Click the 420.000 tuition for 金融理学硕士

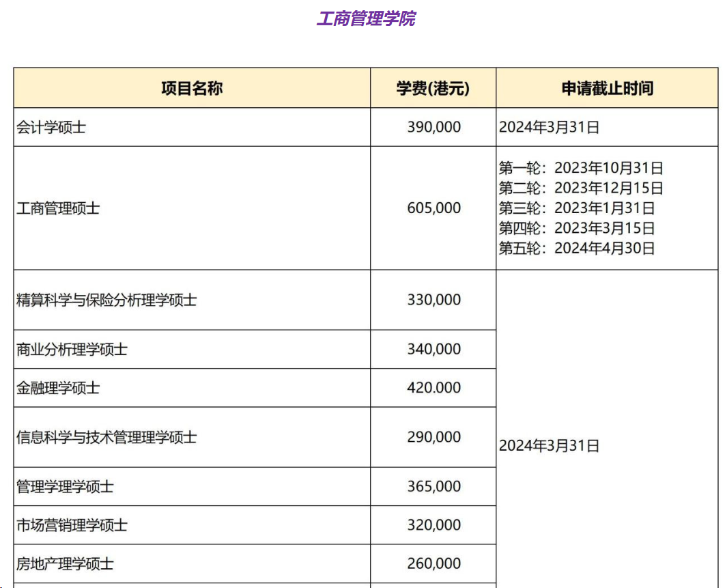point(433,388)
